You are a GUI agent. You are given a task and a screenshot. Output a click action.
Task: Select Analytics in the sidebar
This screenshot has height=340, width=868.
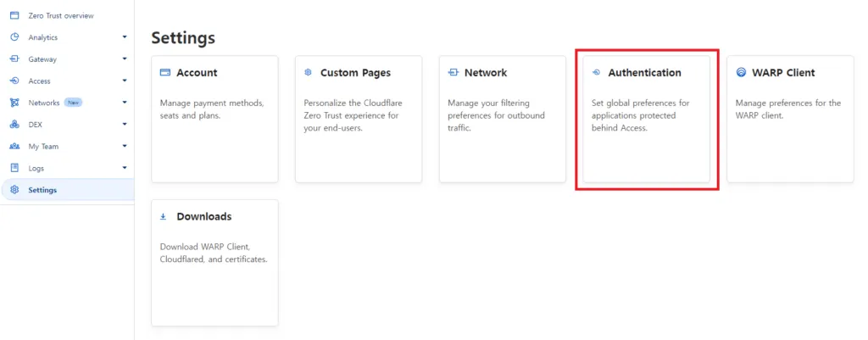pos(42,37)
